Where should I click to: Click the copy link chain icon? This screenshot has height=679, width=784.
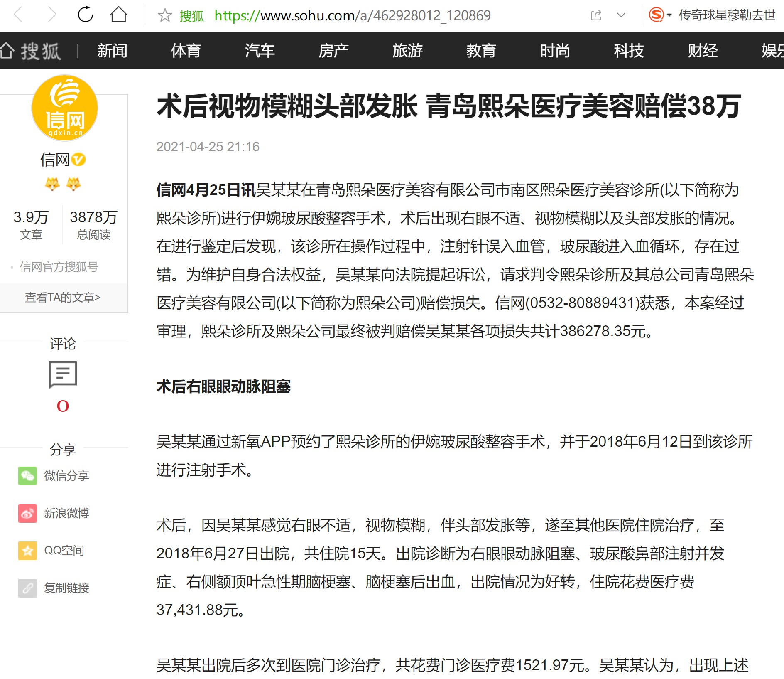[x=27, y=588]
